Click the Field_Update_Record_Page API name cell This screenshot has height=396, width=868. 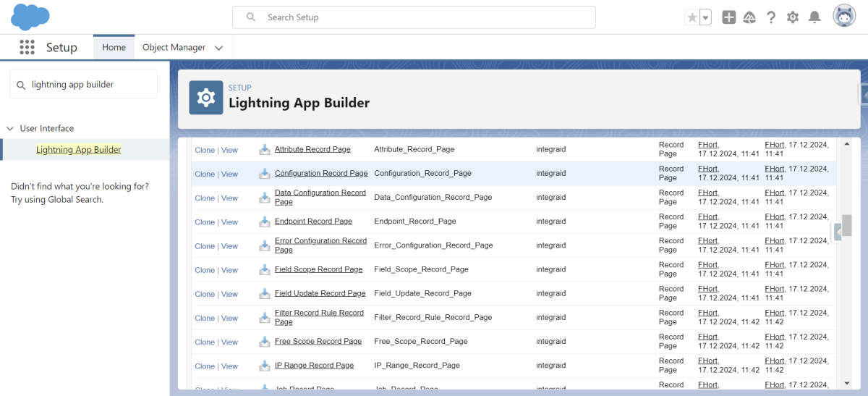[422, 293]
